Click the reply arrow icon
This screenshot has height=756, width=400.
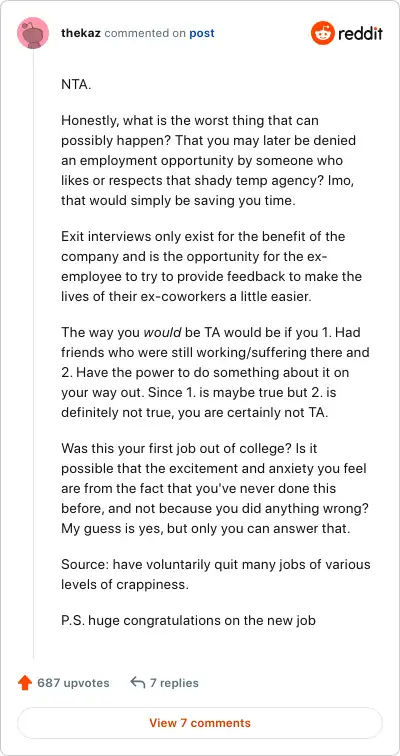coord(138,683)
